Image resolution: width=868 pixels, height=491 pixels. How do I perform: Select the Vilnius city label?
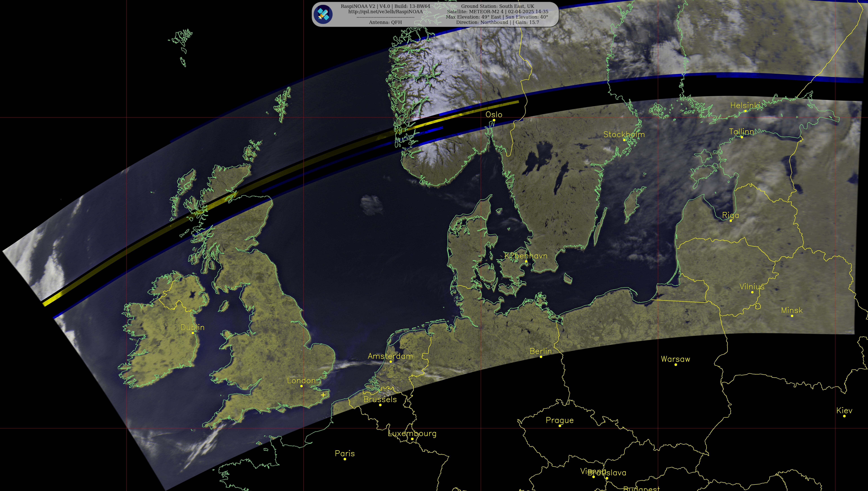752,287
